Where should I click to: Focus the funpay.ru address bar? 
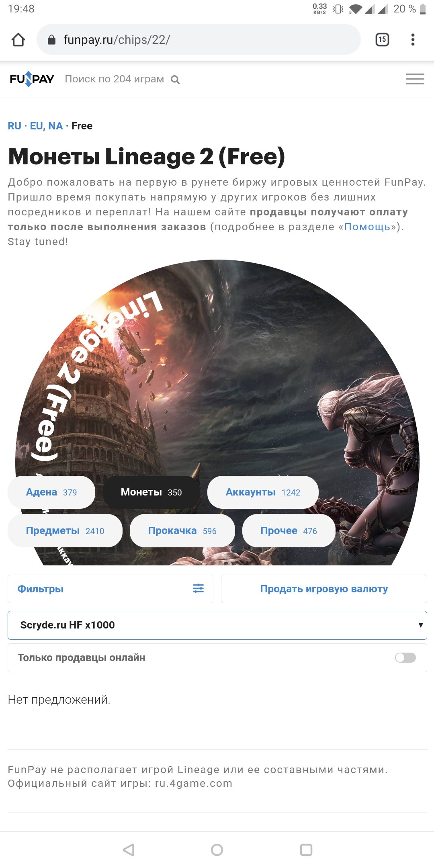[199, 39]
